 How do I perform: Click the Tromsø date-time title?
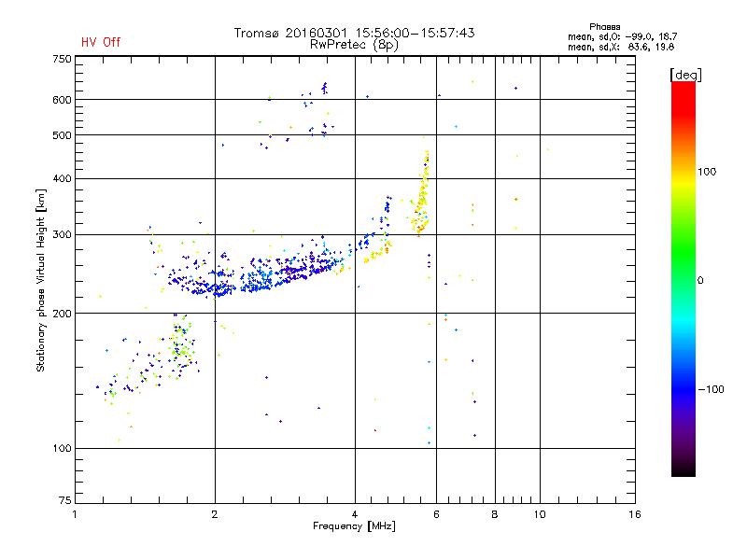pos(354,33)
